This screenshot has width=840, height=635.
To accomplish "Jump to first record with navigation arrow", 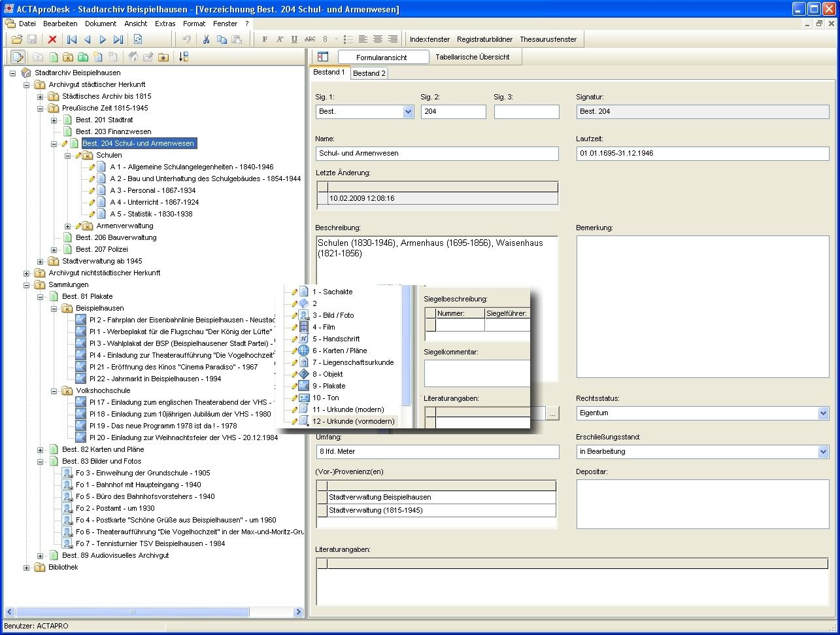I will [x=72, y=39].
